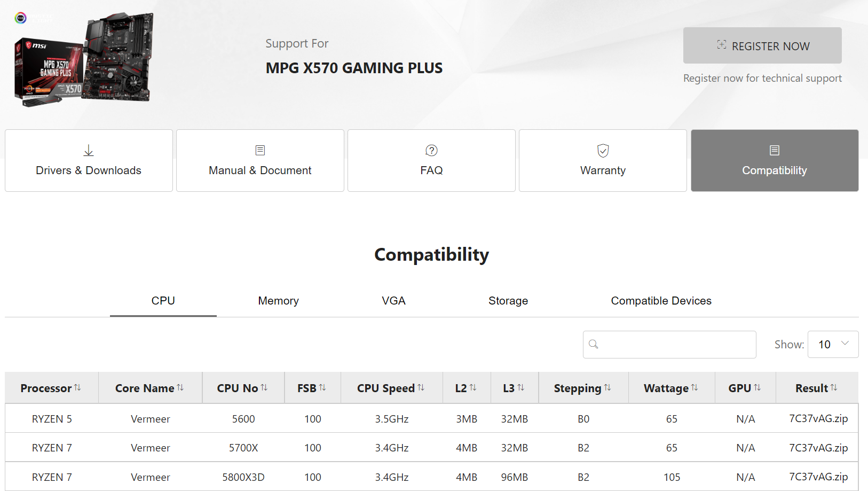Switch to the Memory tab

(x=278, y=301)
